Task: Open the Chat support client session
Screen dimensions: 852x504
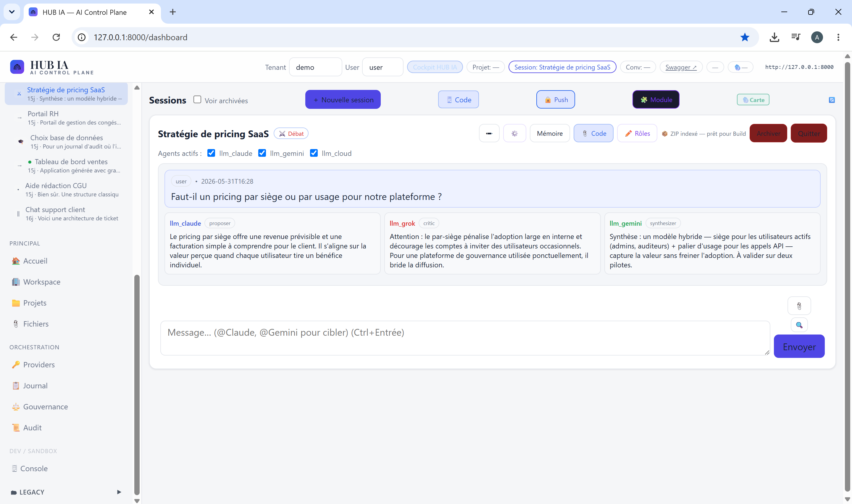Action: (x=66, y=214)
